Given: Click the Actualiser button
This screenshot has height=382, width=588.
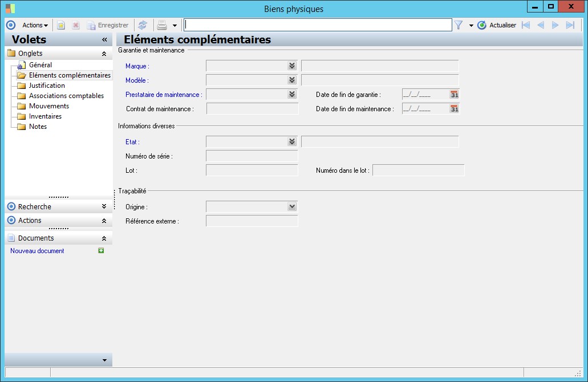Looking at the screenshot, I should 497,25.
